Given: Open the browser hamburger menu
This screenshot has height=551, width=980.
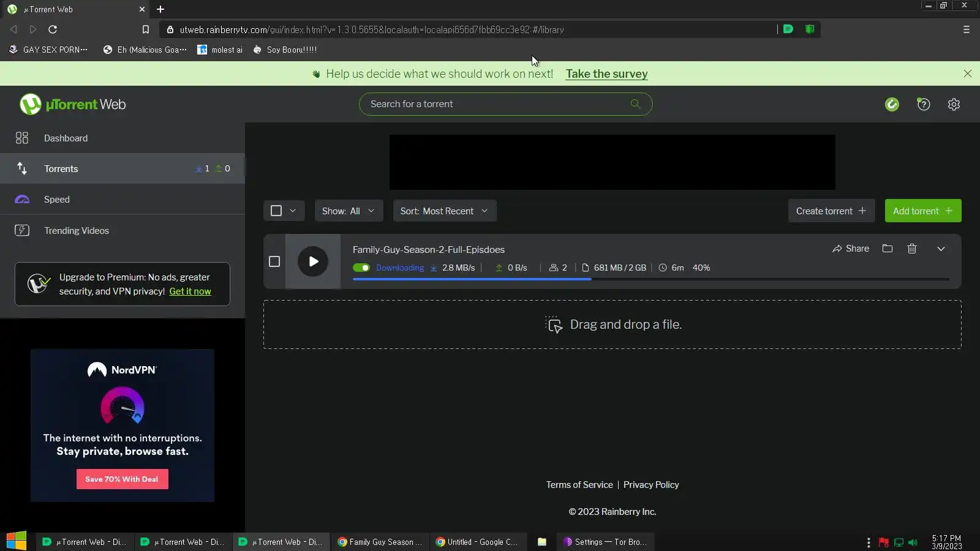Looking at the screenshot, I should coord(967,29).
